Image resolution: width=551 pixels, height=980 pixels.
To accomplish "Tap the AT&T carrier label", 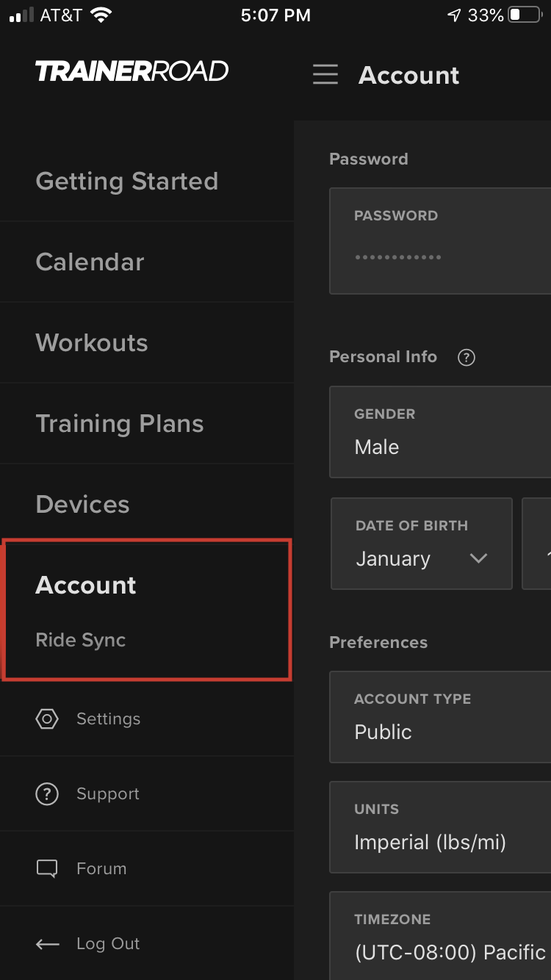I will [61, 15].
